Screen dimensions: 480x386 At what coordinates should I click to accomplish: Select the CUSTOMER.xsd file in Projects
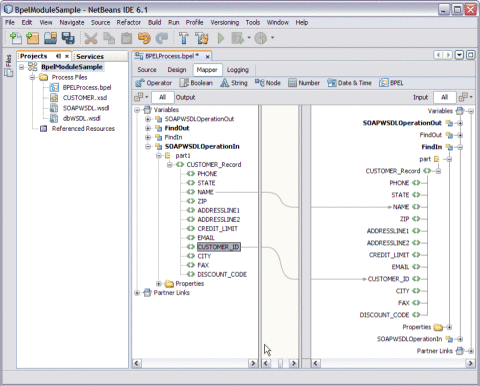coord(85,98)
